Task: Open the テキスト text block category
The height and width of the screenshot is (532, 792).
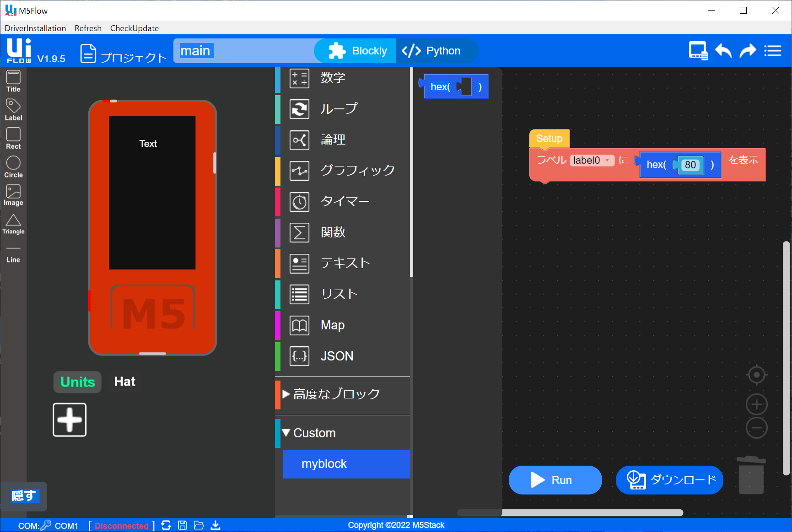Action: (x=342, y=263)
